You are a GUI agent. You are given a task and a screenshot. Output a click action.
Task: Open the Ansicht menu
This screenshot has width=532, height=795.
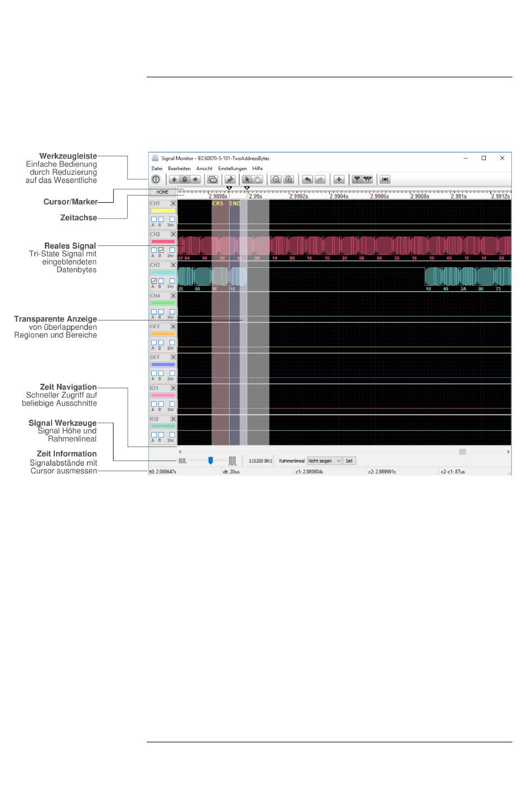point(204,168)
